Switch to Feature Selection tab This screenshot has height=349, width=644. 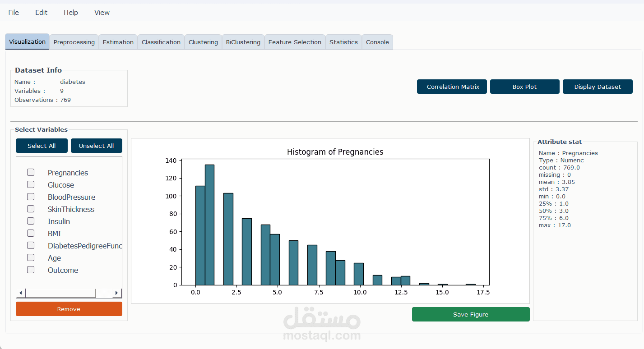[295, 42]
